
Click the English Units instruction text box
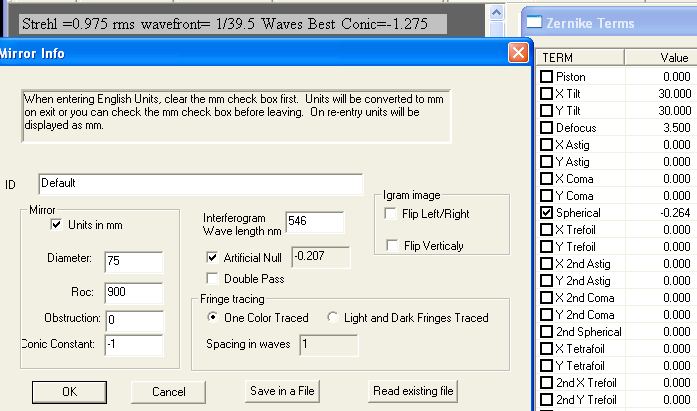[x=236, y=116]
